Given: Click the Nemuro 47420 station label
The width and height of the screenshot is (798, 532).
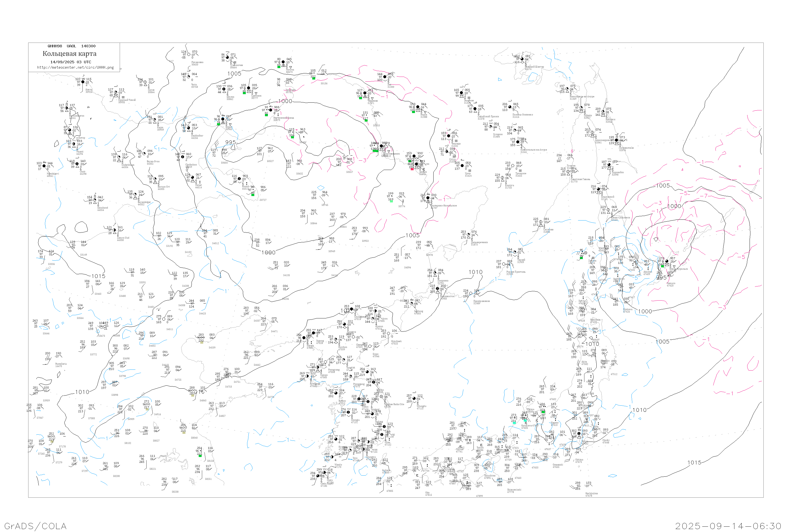Looking at the screenshot, I should click(x=670, y=284).
